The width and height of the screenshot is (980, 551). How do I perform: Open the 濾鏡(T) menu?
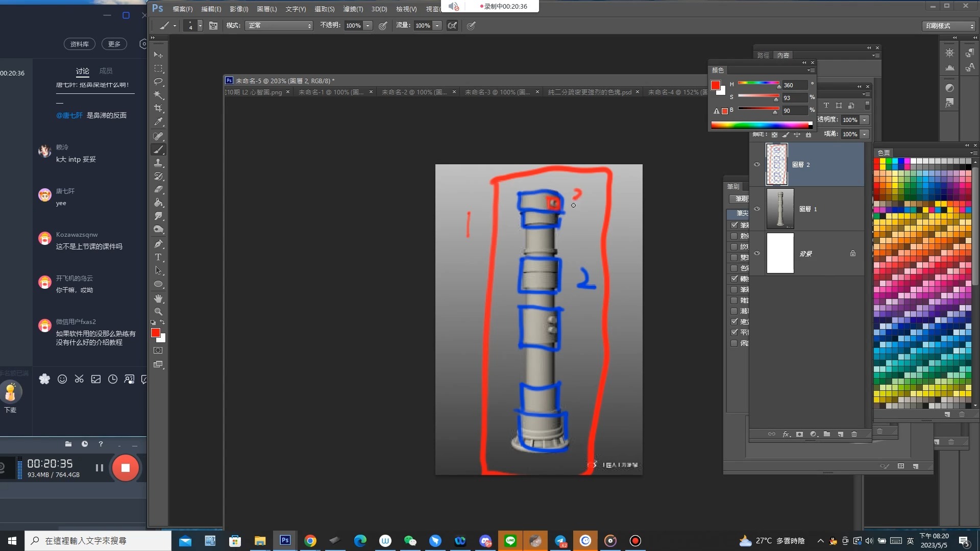[x=353, y=9]
